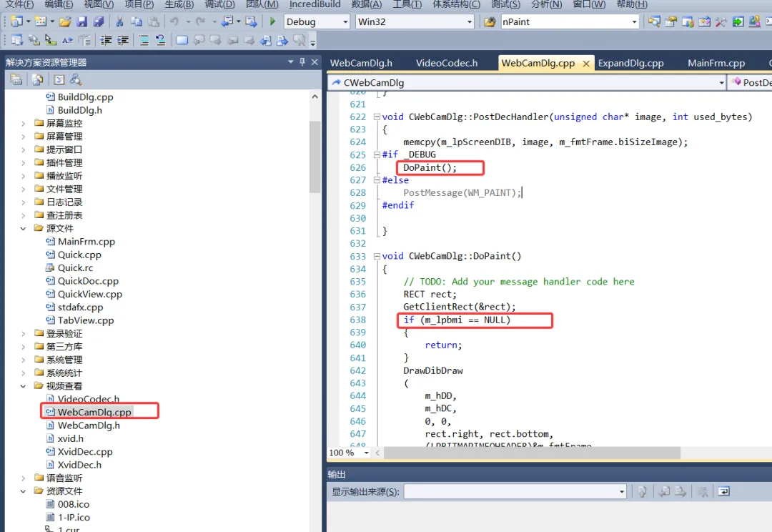
Task: Switch to the VideoCodec.h tab
Action: [x=447, y=63]
